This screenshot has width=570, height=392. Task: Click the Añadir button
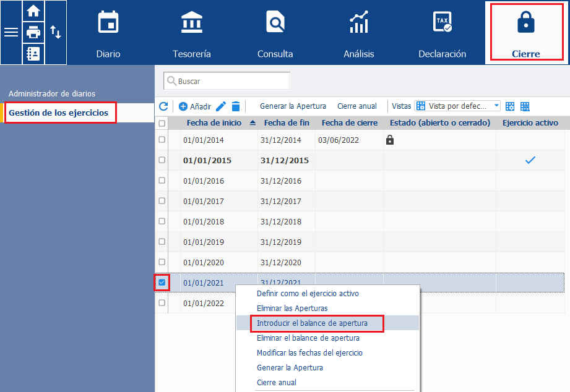coord(195,106)
